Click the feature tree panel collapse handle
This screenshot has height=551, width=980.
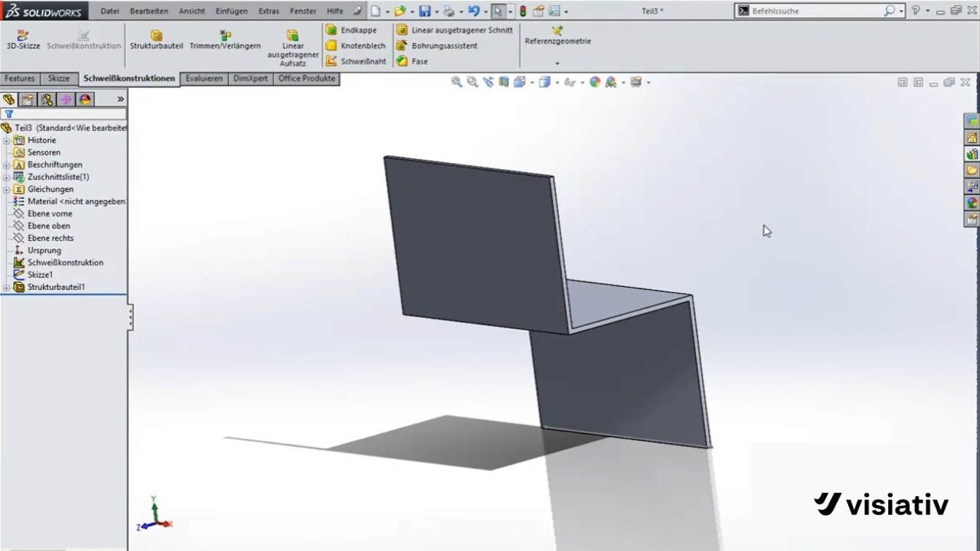(x=130, y=317)
